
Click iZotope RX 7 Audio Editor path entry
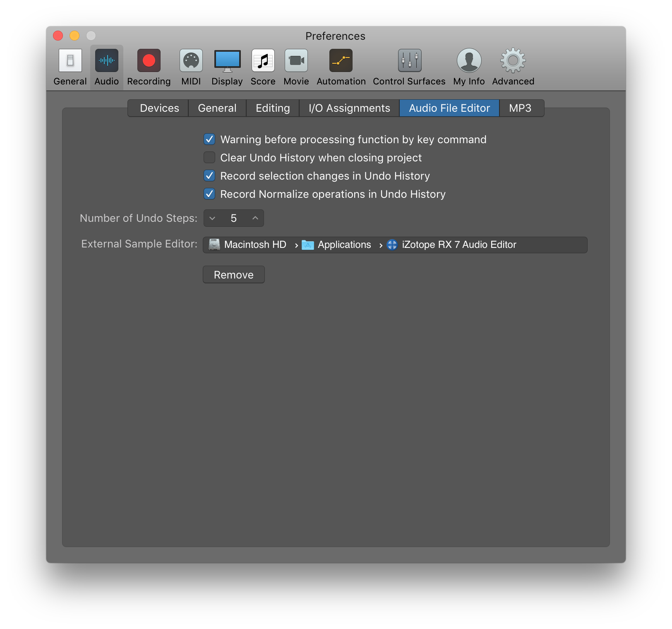(459, 245)
